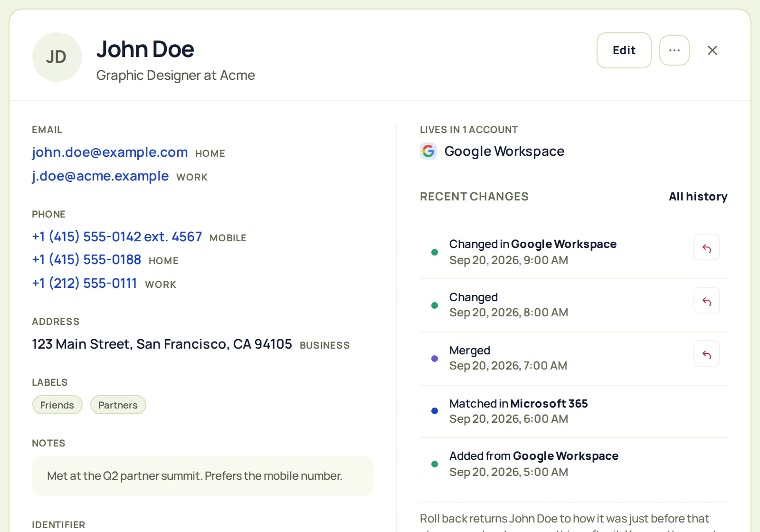Click the 123 Main Street business address

pos(162,344)
